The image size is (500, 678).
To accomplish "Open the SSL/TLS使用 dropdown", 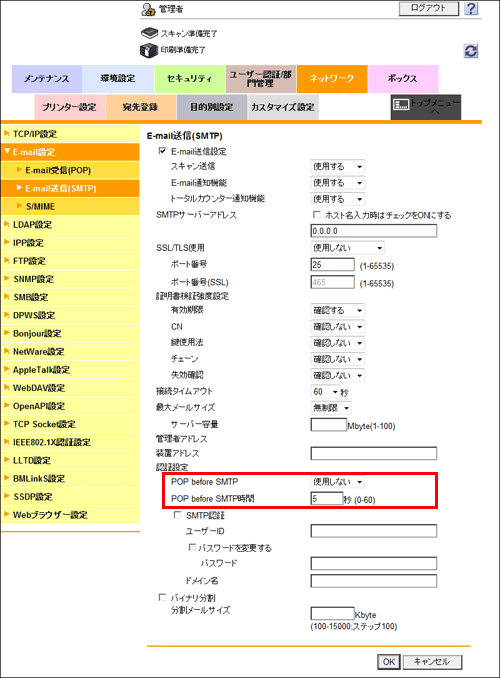I will (x=347, y=248).
